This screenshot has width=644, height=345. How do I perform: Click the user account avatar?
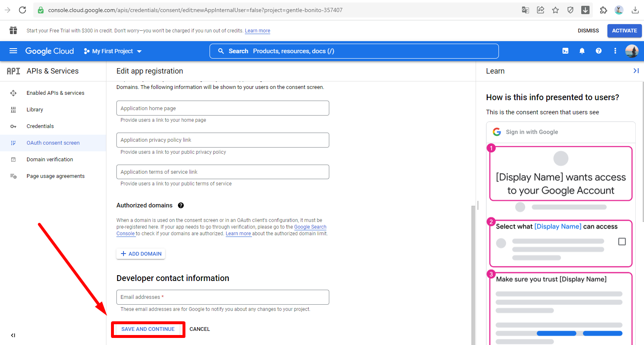point(632,51)
